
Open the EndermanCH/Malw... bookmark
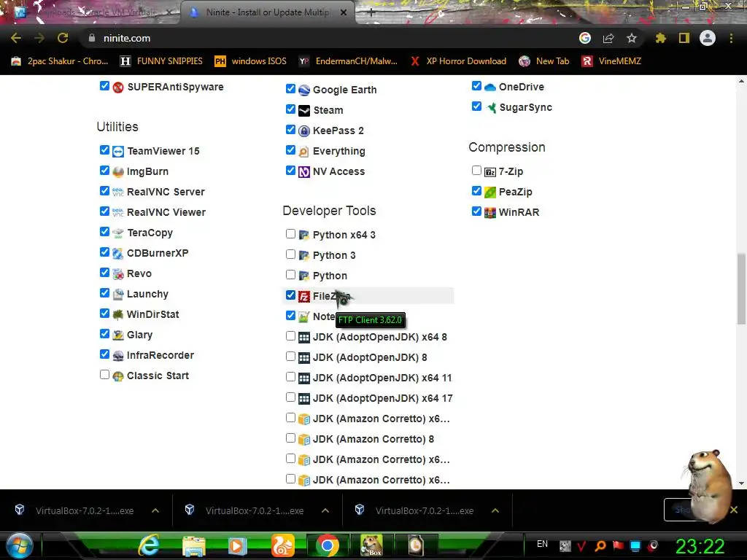coord(348,61)
